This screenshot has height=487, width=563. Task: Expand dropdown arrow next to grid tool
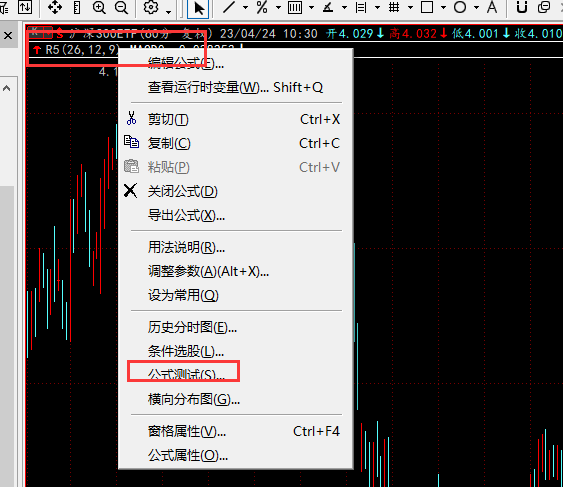click(410, 8)
